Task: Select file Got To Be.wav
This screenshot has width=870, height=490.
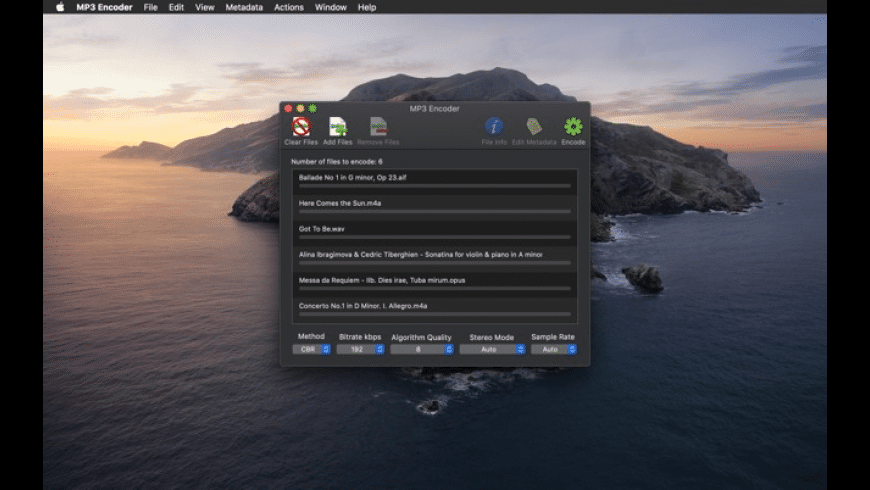Action: click(x=435, y=233)
